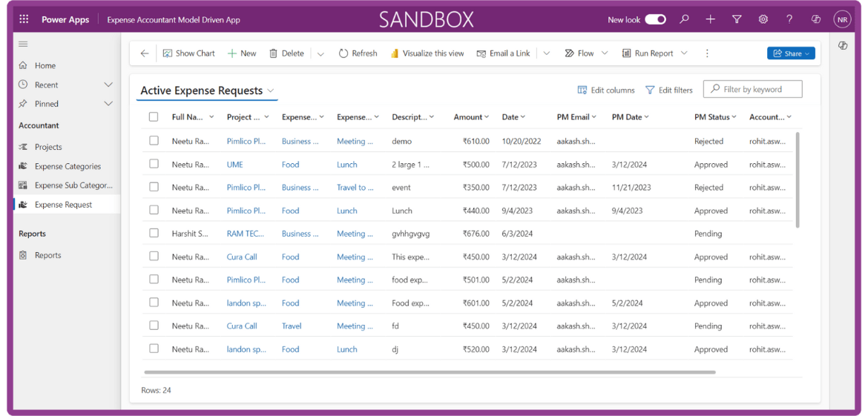Click the Delete command

(286, 53)
